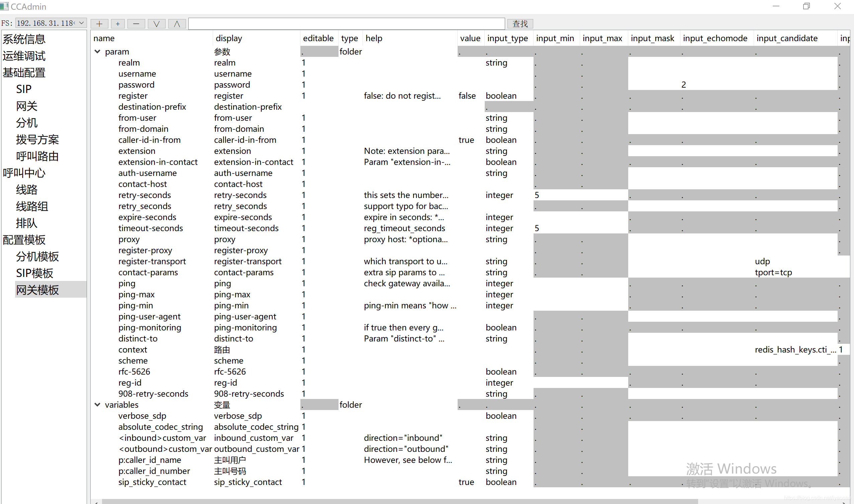Viewport: 854px width, 504px height.
Task: Click the context row display 路由
Action: [222, 350]
